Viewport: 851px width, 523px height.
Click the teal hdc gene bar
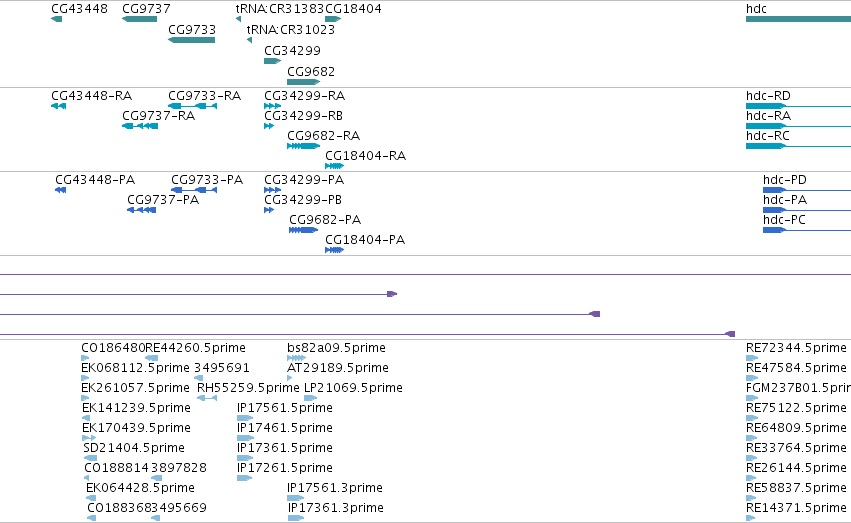coord(798,20)
